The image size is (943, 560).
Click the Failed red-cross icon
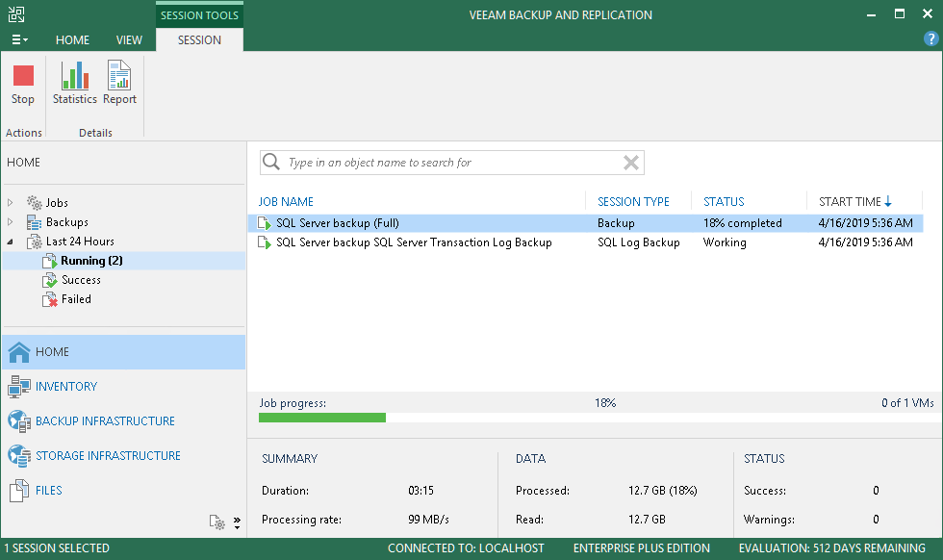tap(50, 299)
